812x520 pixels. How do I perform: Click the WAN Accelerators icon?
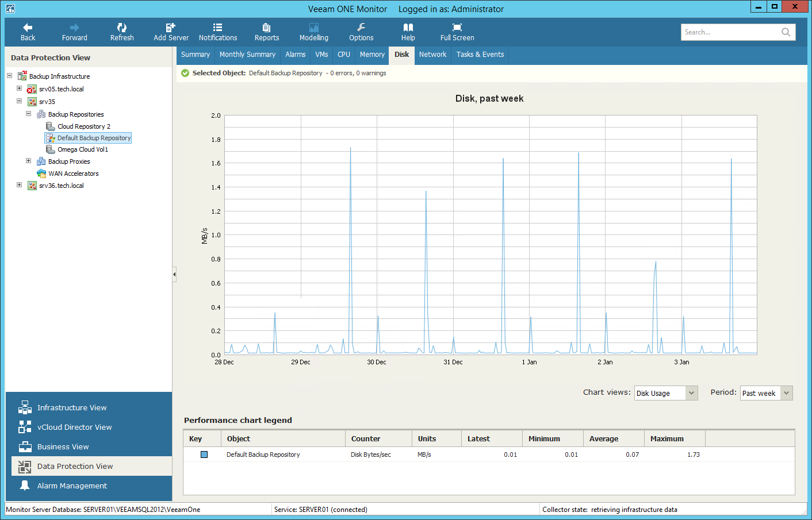pyautogui.click(x=41, y=174)
